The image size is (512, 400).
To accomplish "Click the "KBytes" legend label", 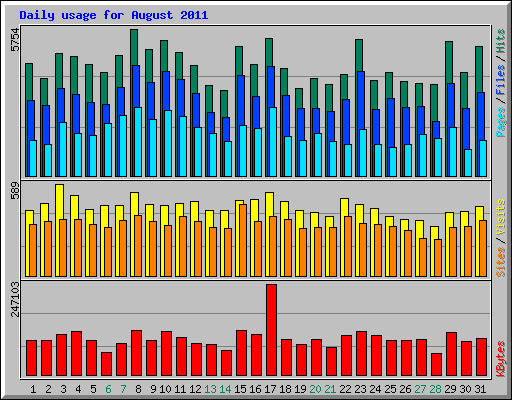I will [501, 359].
